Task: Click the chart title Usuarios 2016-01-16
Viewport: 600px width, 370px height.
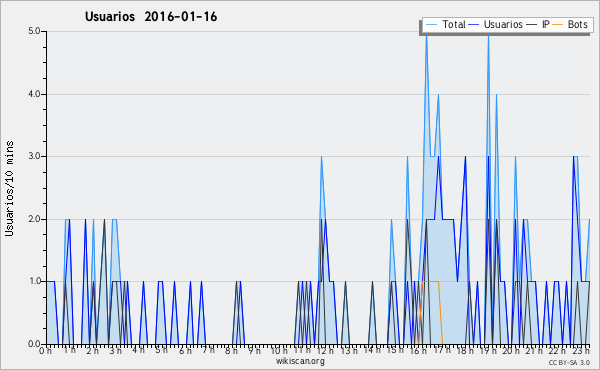Action: 151,16
